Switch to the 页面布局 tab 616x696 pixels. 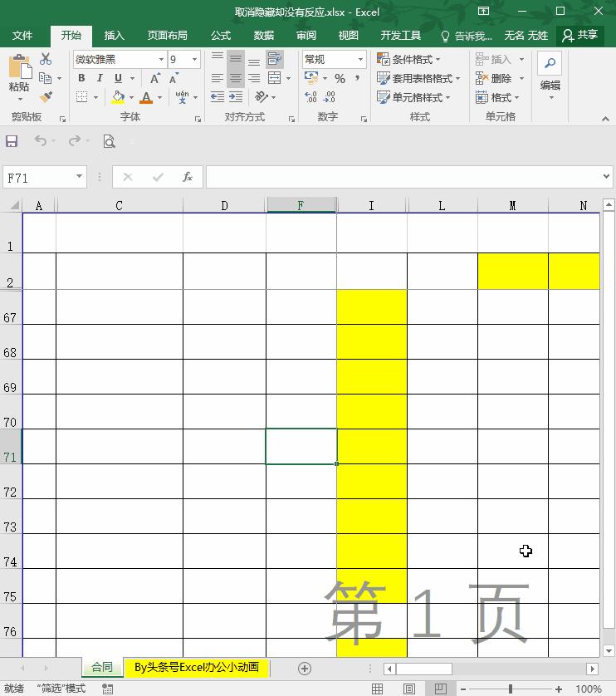pyautogui.click(x=168, y=36)
